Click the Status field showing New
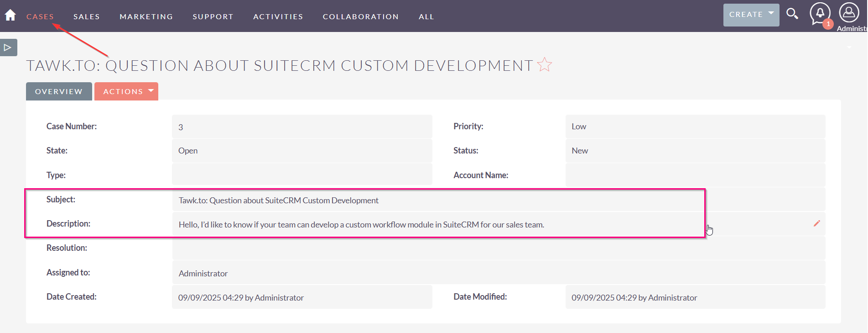This screenshot has height=333, width=868. [580, 151]
